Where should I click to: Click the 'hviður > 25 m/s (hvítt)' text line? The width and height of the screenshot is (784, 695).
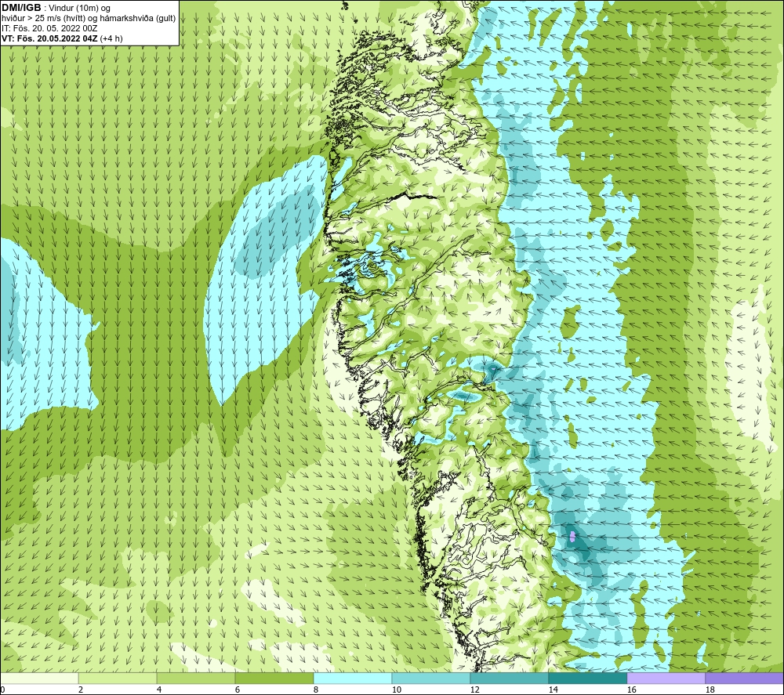click(89, 18)
